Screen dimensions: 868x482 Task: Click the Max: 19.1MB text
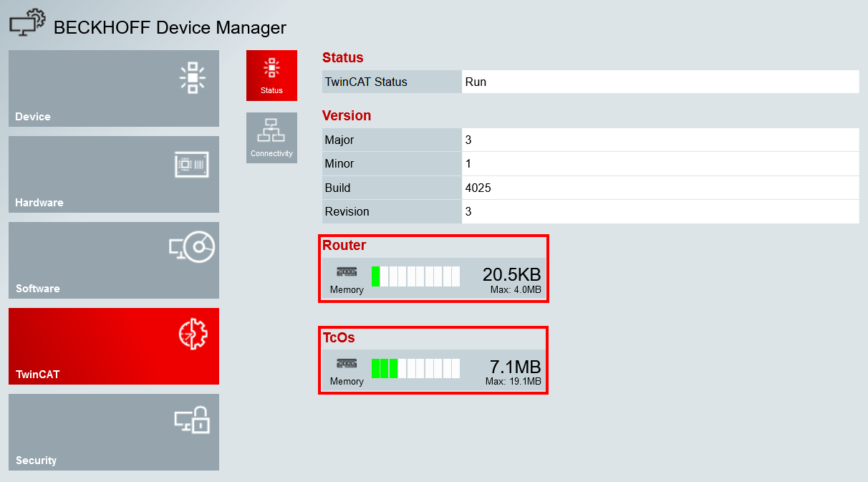click(x=513, y=381)
